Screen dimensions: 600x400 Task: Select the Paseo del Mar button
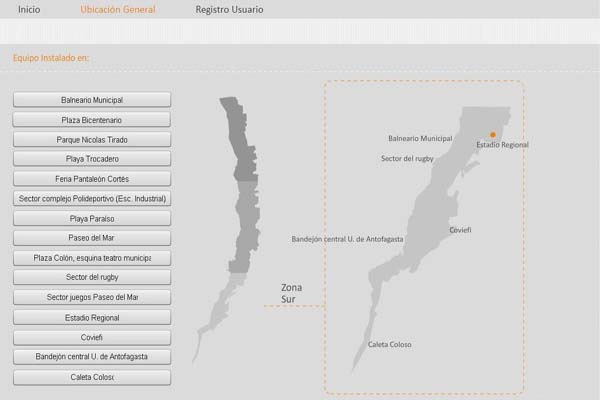92,238
